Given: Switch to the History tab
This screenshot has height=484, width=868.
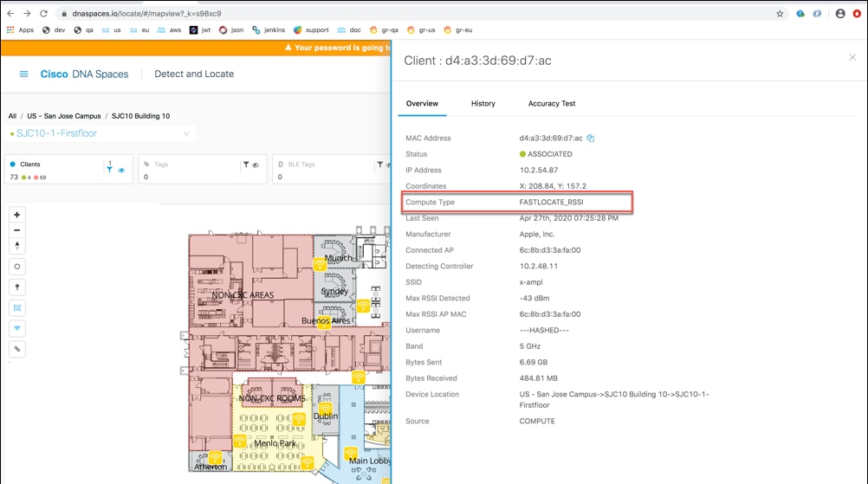Looking at the screenshot, I should coord(483,103).
